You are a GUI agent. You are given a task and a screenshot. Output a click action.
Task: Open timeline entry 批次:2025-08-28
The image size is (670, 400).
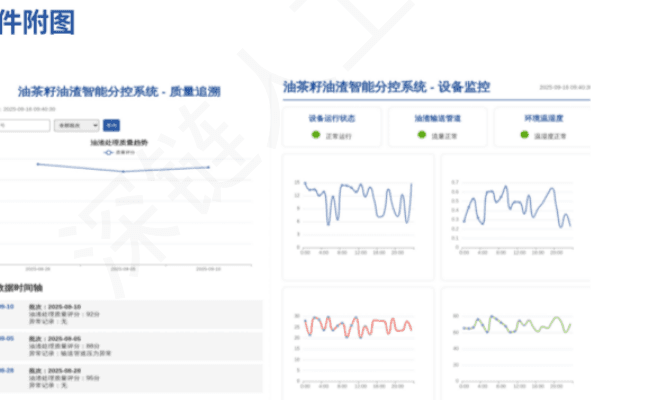tap(131, 378)
